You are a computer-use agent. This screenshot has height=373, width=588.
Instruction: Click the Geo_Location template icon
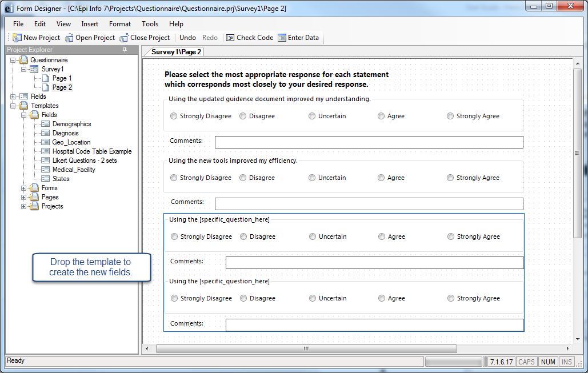45,142
